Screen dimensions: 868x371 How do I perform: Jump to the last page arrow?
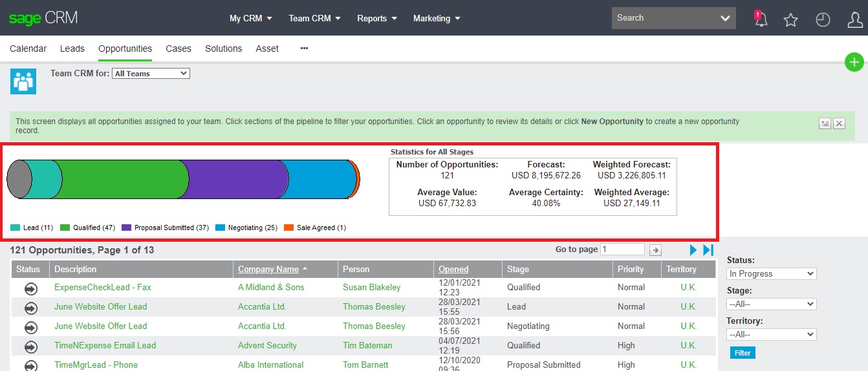point(708,250)
